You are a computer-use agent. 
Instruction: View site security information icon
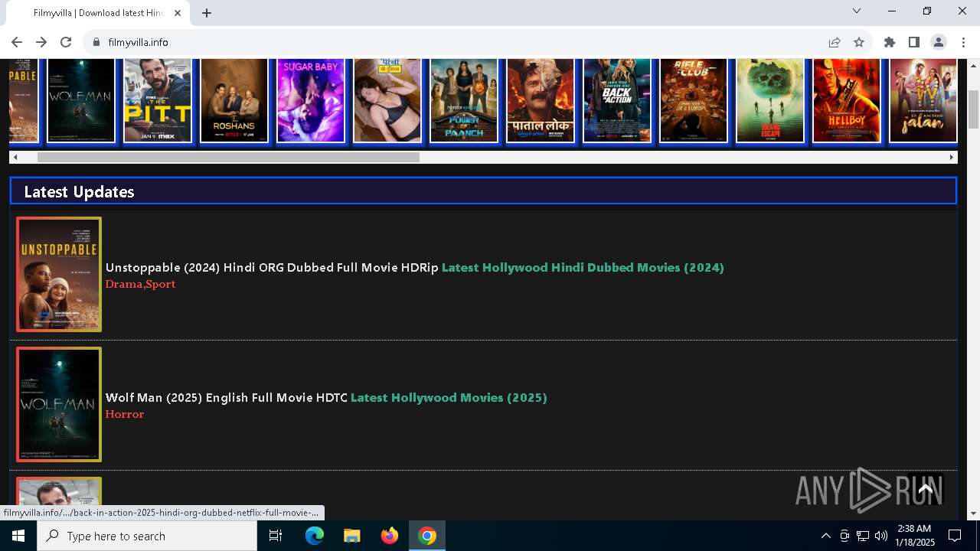click(96, 42)
